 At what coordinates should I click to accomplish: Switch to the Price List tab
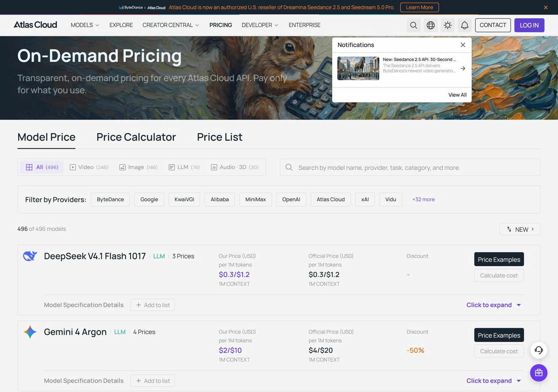click(x=220, y=137)
